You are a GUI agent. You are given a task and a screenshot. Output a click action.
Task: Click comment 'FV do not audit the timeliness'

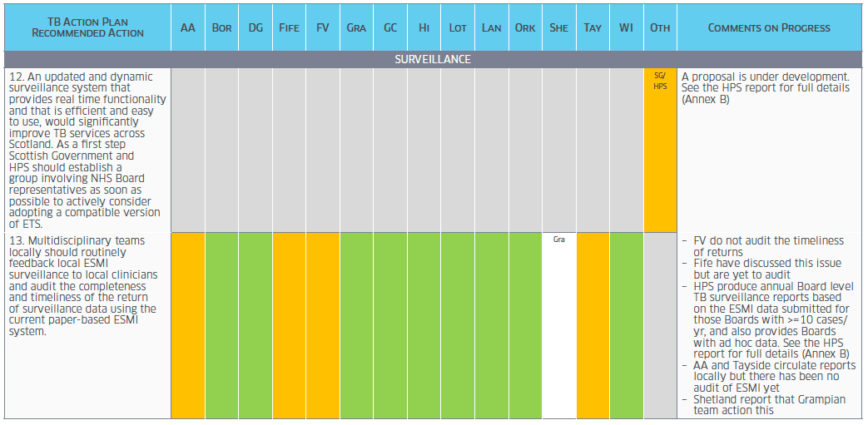tap(768, 246)
